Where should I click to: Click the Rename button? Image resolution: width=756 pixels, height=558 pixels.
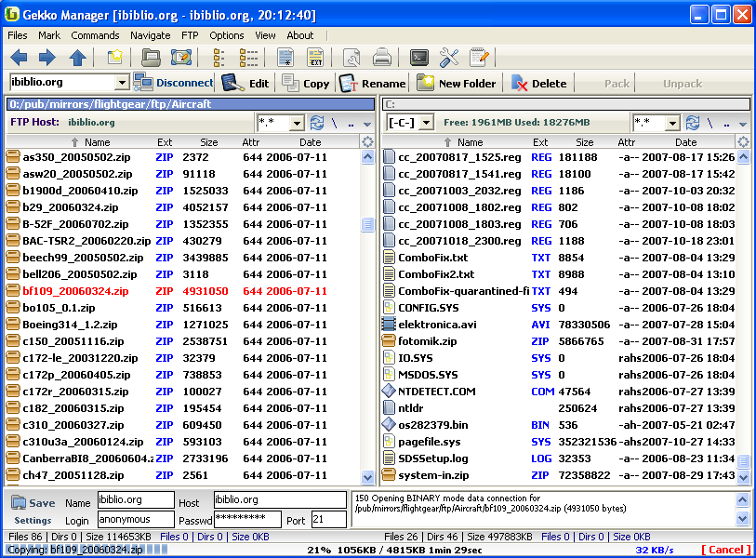point(372,84)
